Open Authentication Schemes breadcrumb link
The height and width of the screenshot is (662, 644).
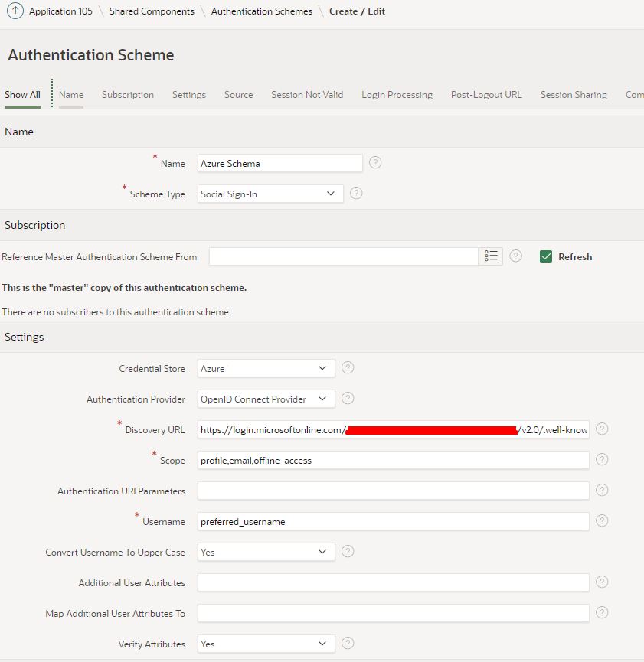click(261, 11)
